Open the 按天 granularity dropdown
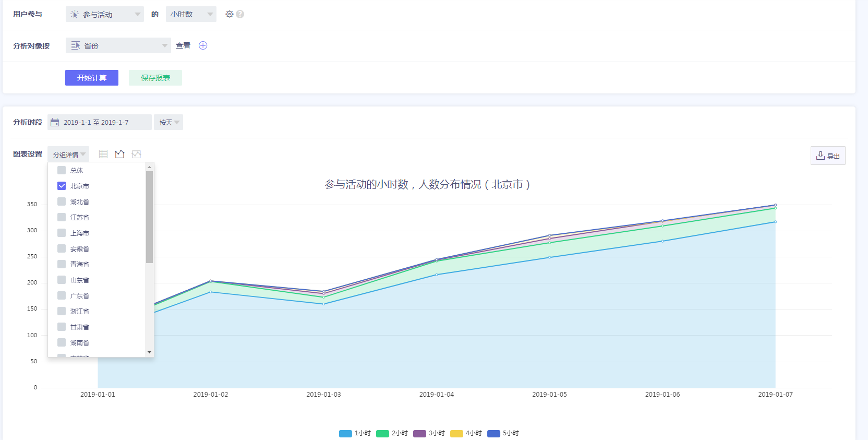This screenshot has width=868, height=440. (x=168, y=122)
